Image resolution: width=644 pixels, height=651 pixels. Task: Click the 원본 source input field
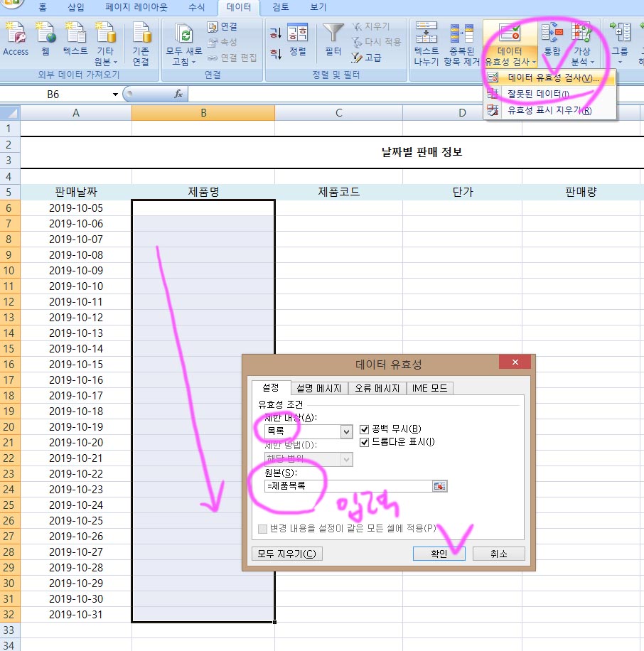[x=348, y=485]
